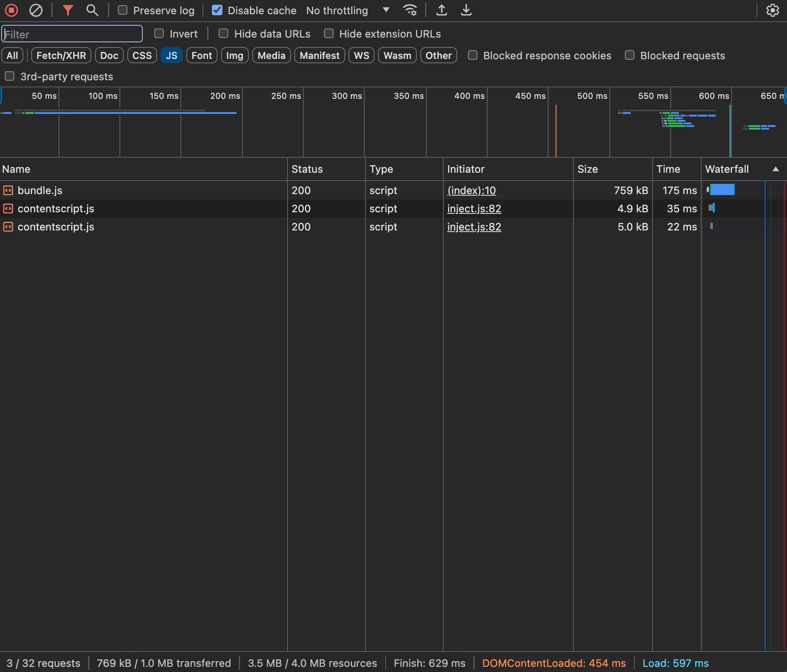Sort by the Waterfall column arrow

776,169
